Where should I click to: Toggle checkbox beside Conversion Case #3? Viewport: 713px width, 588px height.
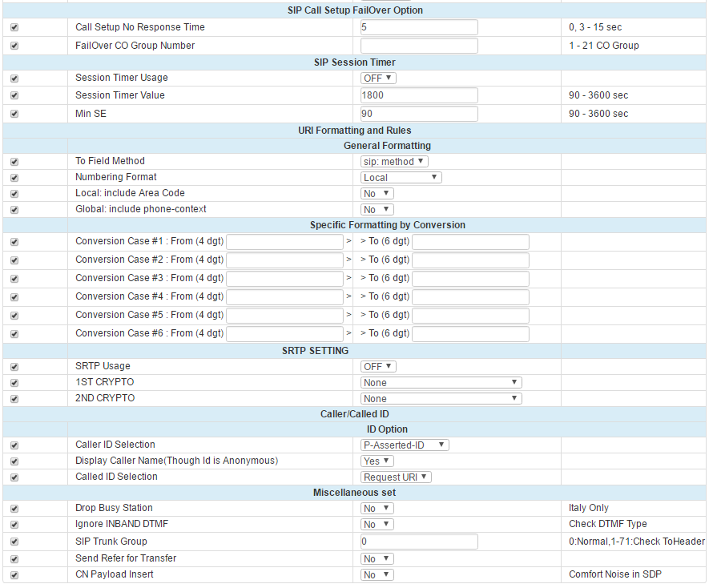tap(14, 279)
